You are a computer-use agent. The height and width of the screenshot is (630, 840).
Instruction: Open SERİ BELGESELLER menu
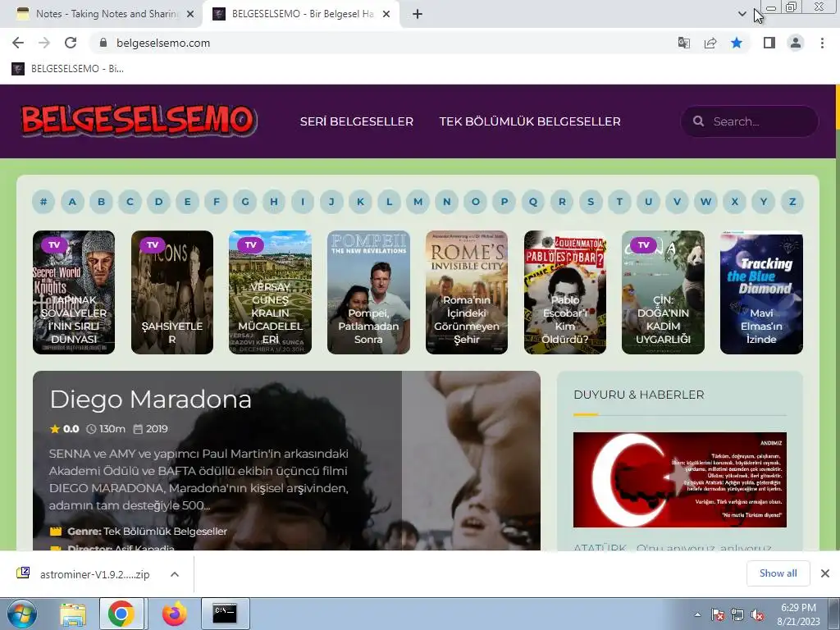tap(357, 121)
